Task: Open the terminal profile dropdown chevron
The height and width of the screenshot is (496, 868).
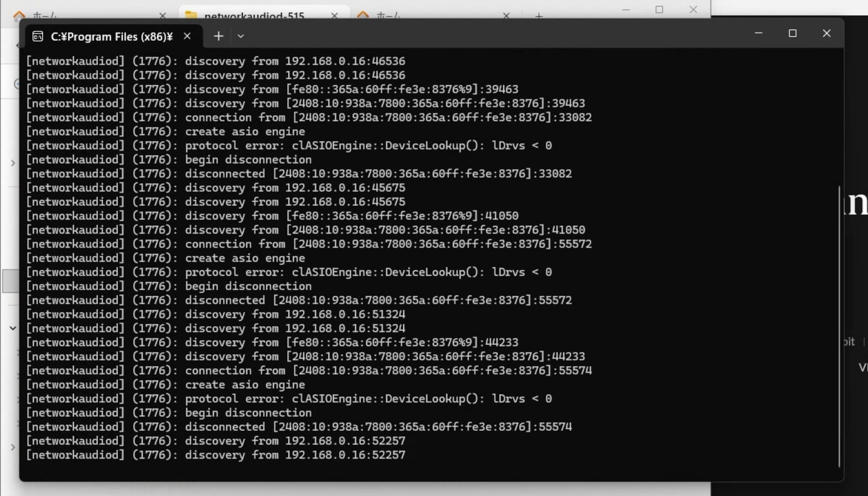Action: pos(241,36)
